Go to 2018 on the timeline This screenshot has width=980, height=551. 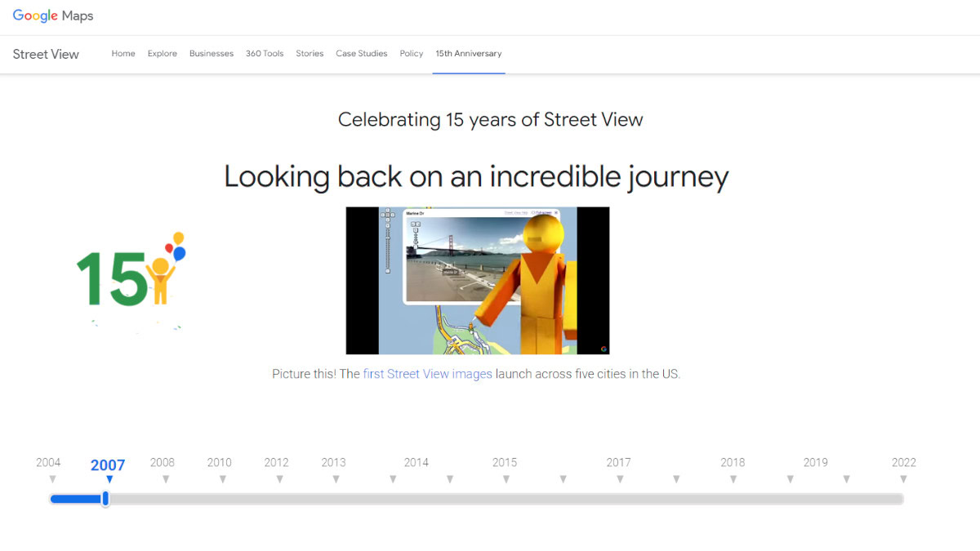point(733,462)
